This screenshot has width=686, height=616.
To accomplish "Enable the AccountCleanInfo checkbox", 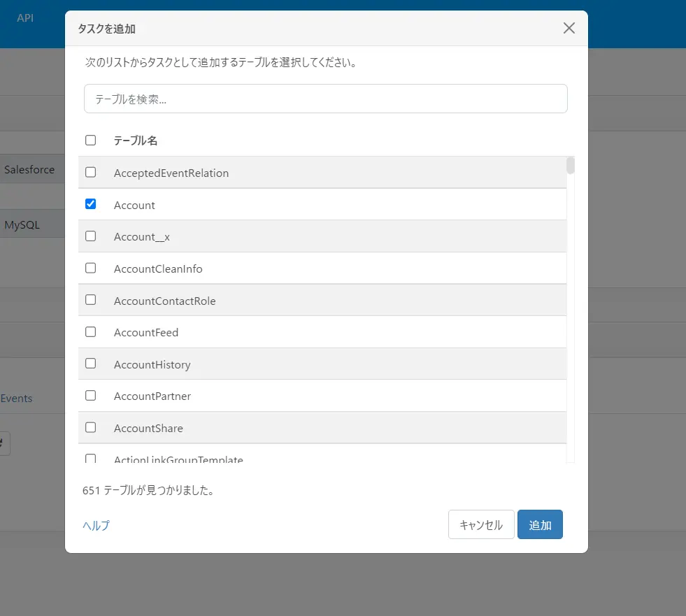I will [91, 268].
